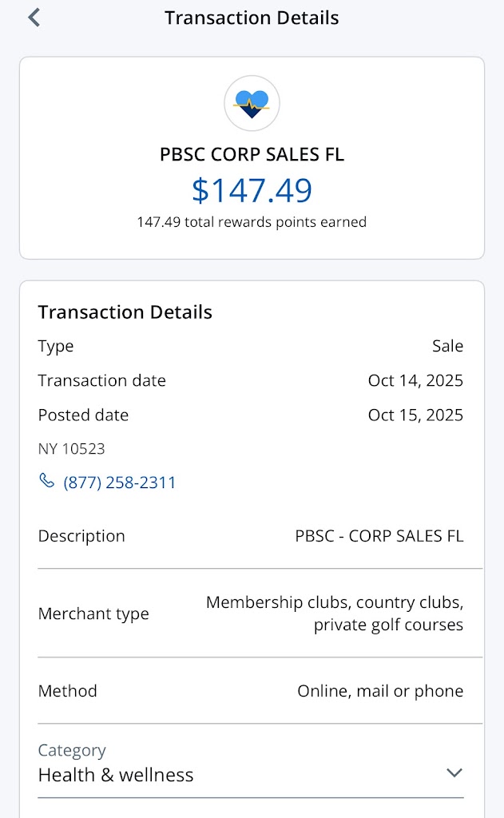Tap the phone handset icon
The width and height of the screenshot is (504, 818).
pos(46,482)
